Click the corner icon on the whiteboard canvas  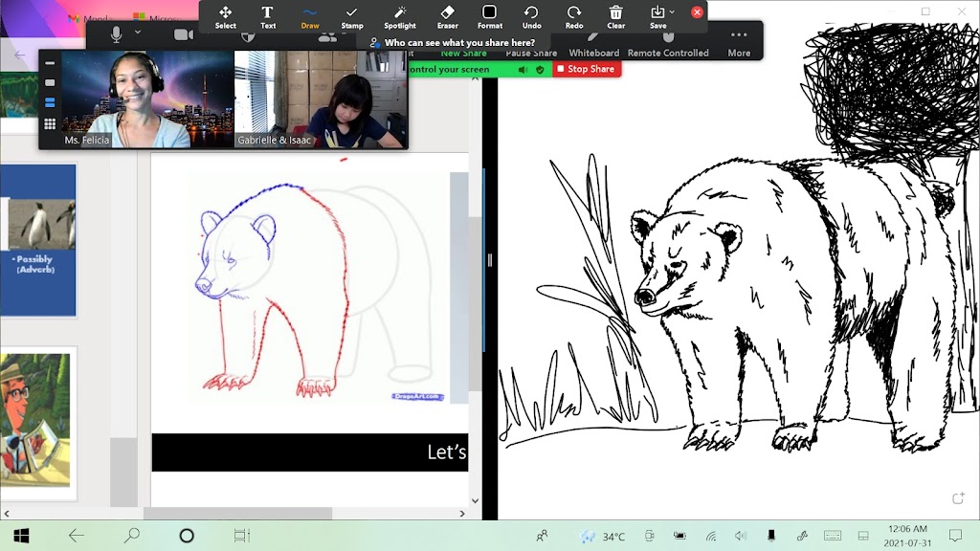[958, 497]
